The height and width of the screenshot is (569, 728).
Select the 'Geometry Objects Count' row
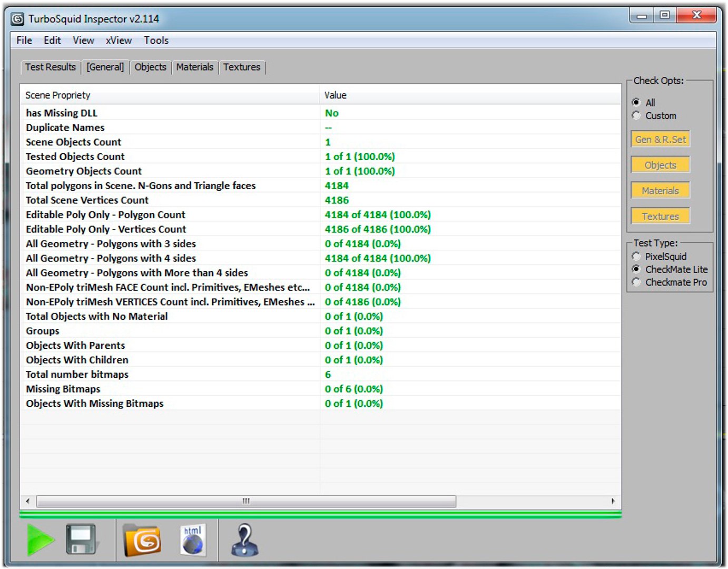(x=320, y=171)
